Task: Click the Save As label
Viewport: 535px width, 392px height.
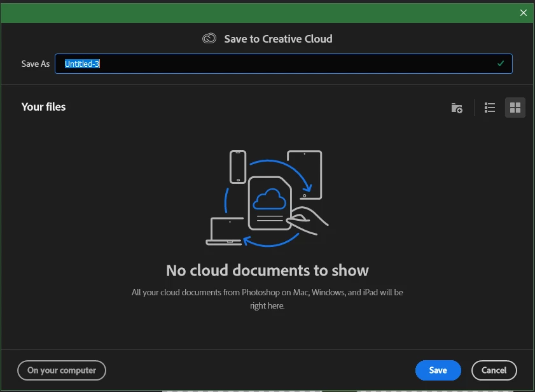Action: (x=36, y=64)
